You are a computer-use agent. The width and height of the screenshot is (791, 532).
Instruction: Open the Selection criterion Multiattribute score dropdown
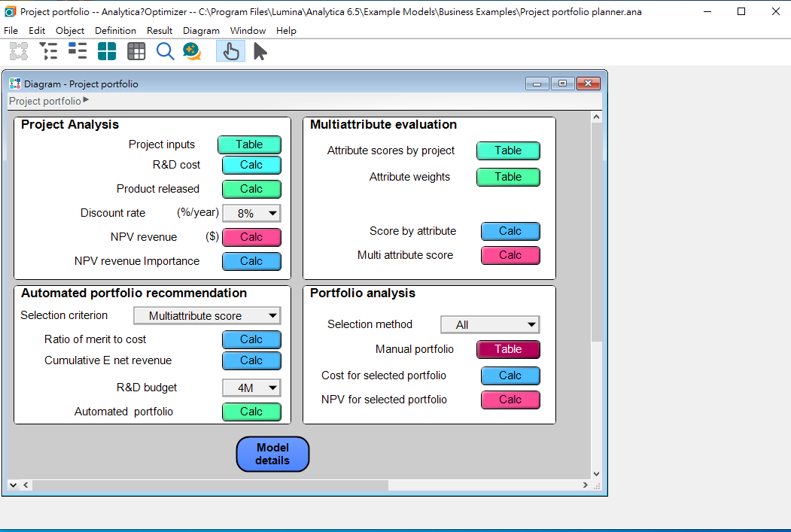click(207, 316)
